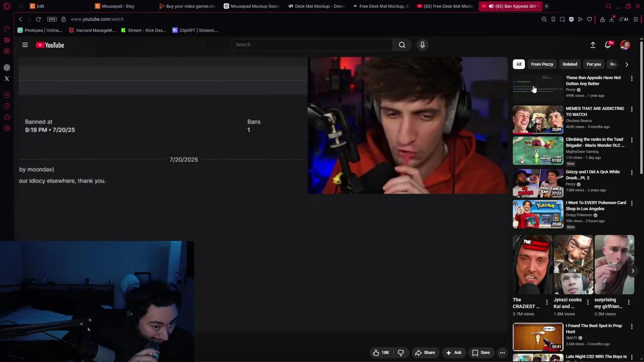Open ClipGPT StreamLadder bookmark
Screen dimensions: 644x362
point(195,30)
